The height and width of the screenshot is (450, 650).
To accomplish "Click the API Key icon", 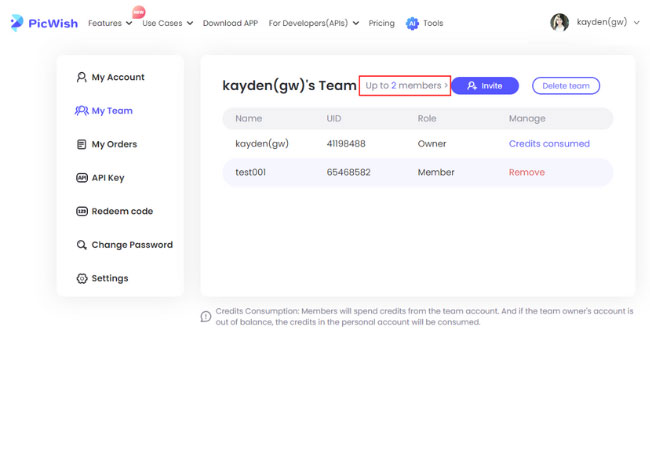I will [x=82, y=178].
